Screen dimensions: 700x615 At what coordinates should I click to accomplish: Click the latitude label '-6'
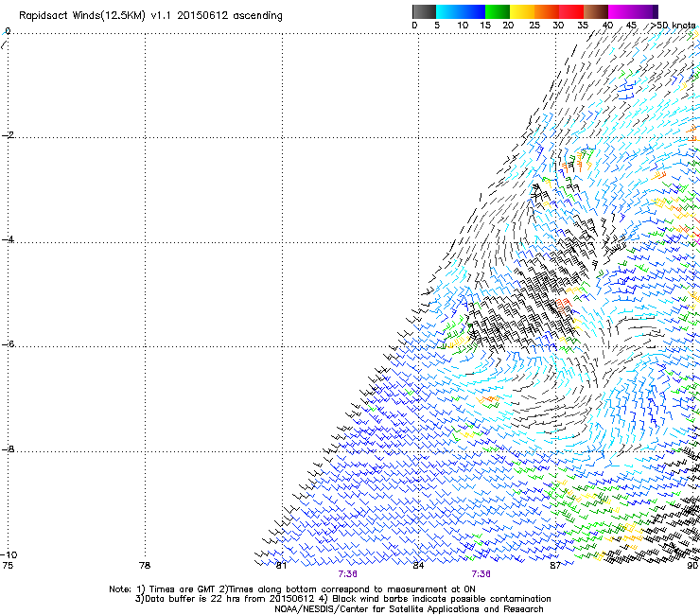coord(8,343)
